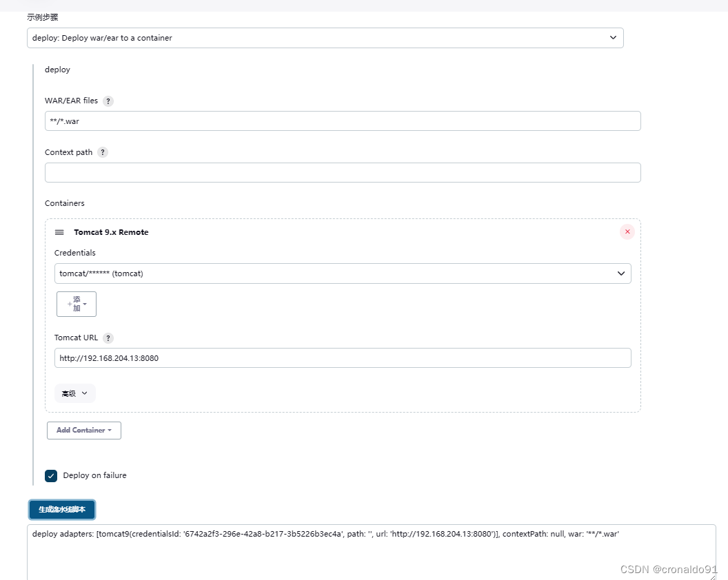This screenshot has width=728, height=580.
Task: Click the Credentials label
Action: click(74, 253)
